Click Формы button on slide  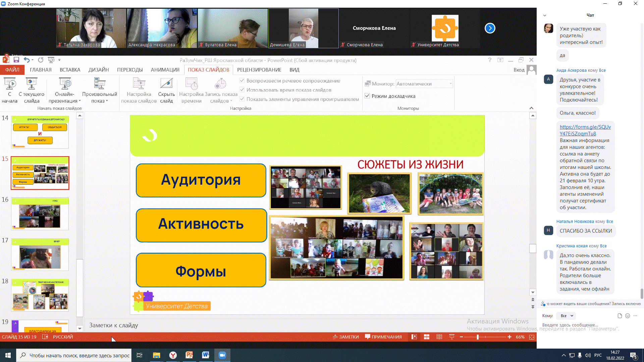[x=201, y=270]
